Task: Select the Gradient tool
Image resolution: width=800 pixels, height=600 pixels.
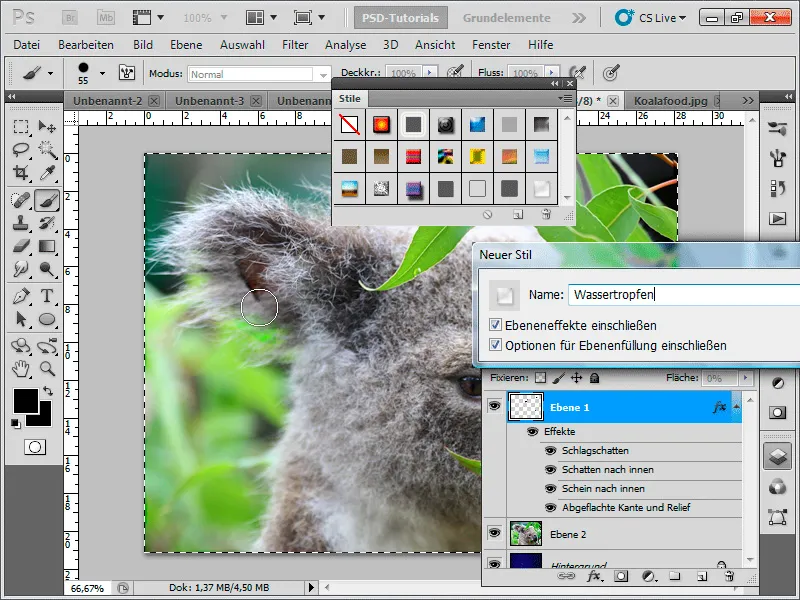Action: tap(47, 246)
